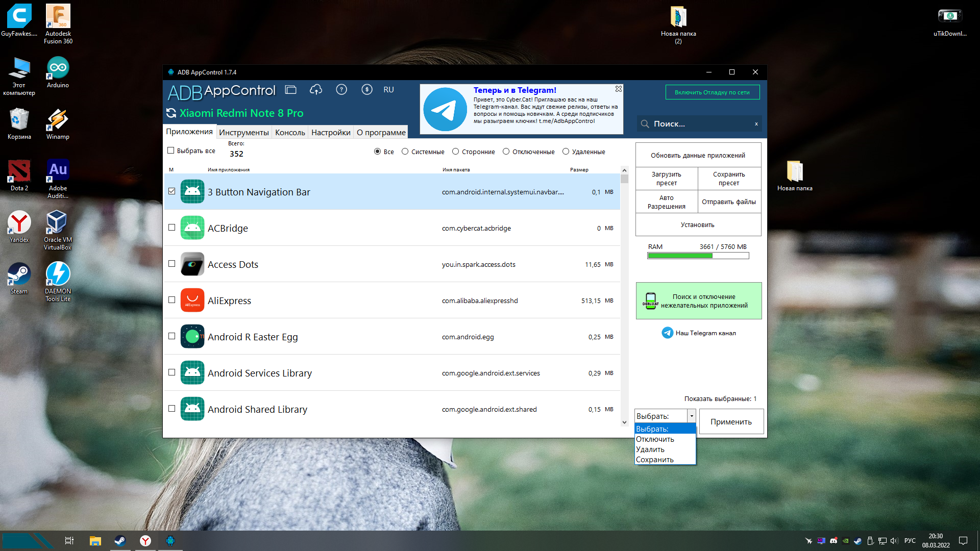The image size is (980, 551).
Task: Switch language via the RU button
Action: 388,90
